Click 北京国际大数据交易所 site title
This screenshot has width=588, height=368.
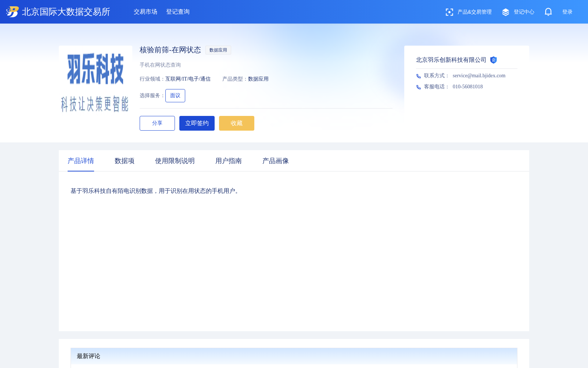66,12
